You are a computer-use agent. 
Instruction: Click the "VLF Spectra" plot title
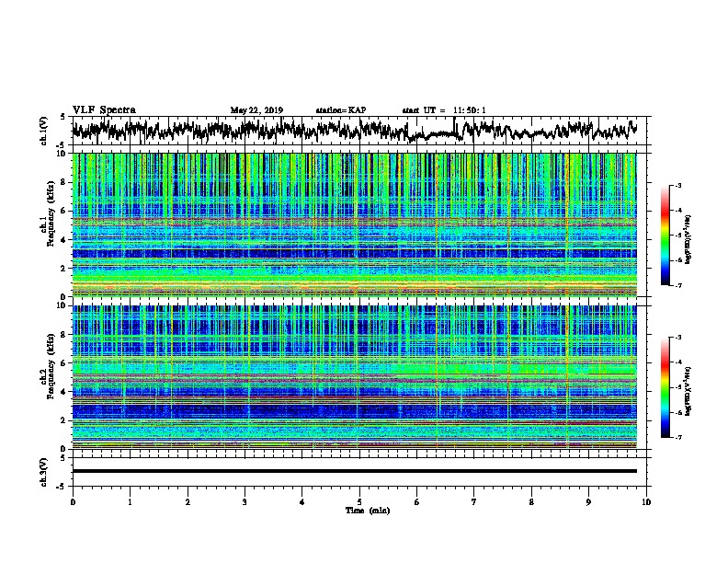coord(104,110)
